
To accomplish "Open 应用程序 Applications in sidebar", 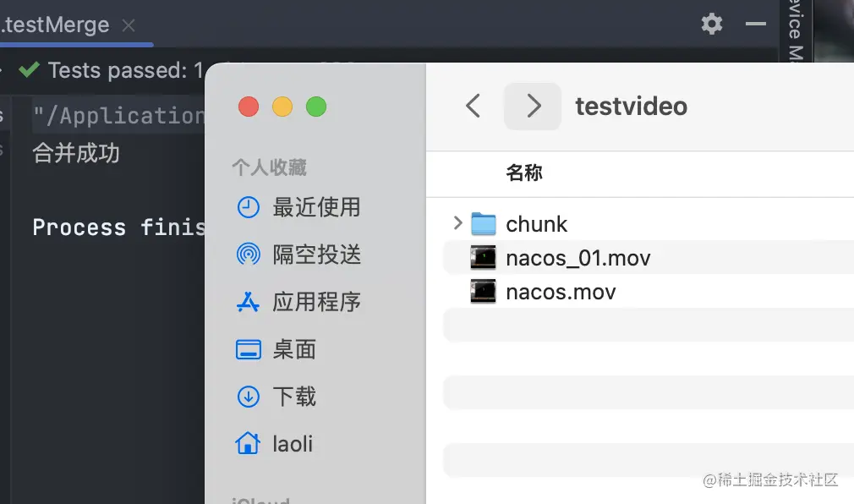I will pos(315,302).
